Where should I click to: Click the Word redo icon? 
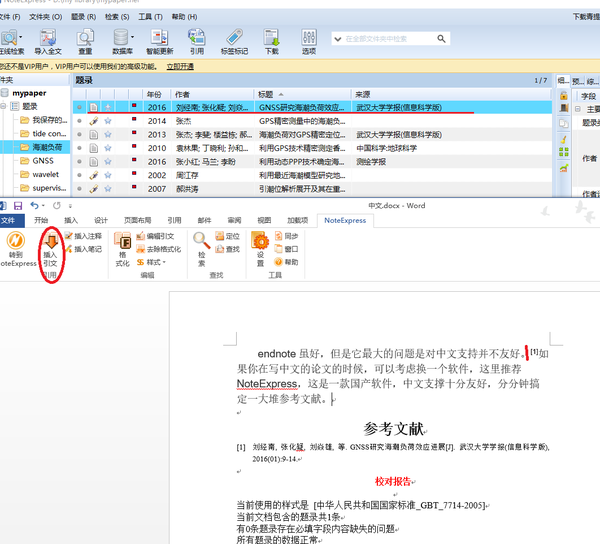click(57, 205)
